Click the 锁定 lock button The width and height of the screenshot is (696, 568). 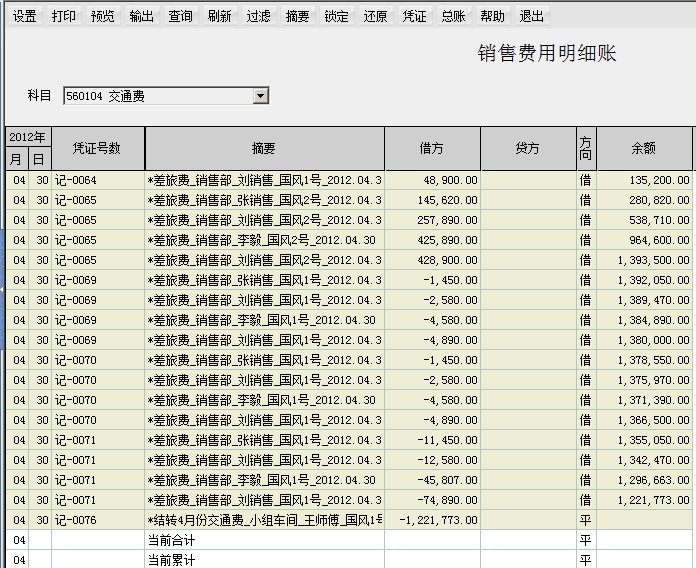(x=336, y=17)
